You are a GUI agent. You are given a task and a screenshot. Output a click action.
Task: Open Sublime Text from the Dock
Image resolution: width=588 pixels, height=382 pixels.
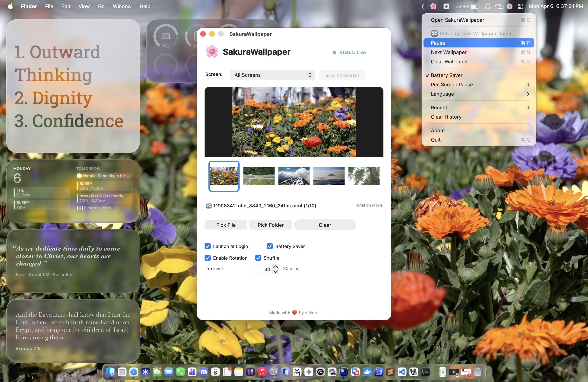(390, 372)
